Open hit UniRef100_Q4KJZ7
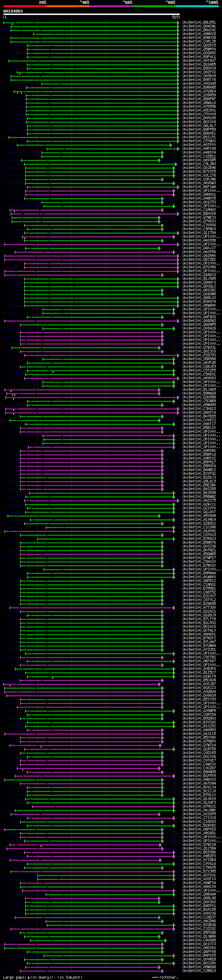This screenshot has height=980, width=222. point(199,248)
